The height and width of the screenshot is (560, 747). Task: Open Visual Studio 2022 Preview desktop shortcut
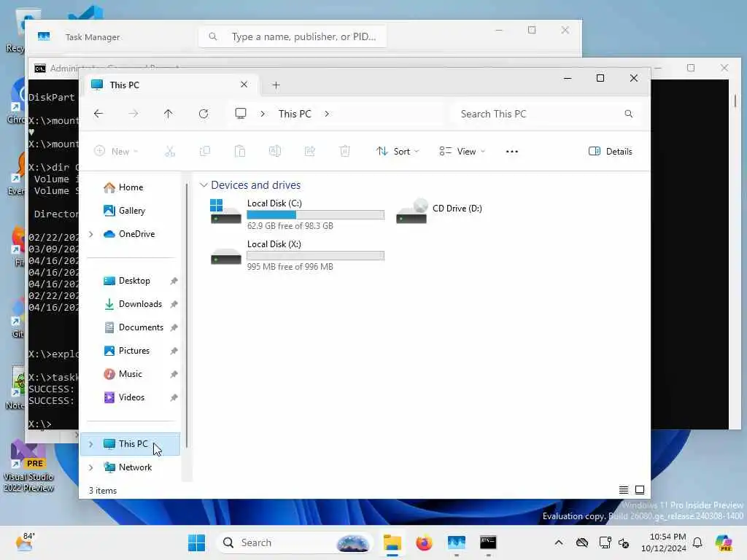(28, 466)
